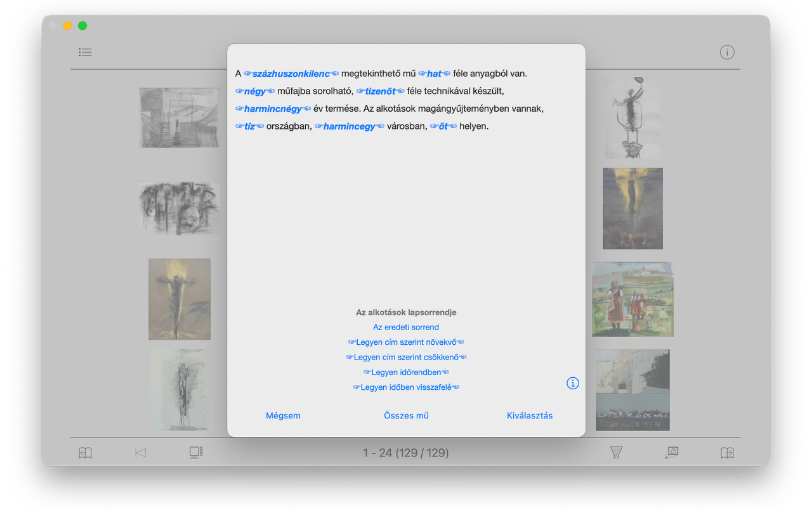The image size is (812, 508).
Task: Click the 'harmincnégy' years link
Action: coord(273,109)
